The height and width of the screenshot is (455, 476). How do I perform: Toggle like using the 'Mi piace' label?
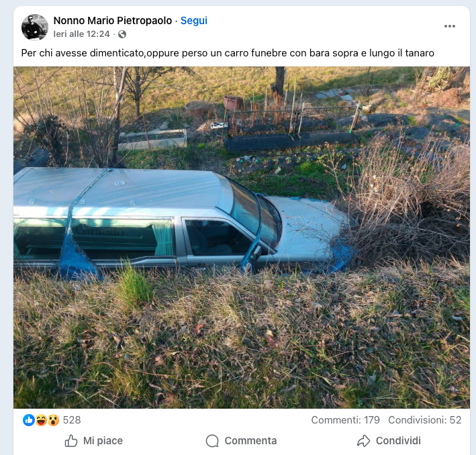tap(103, 441)
